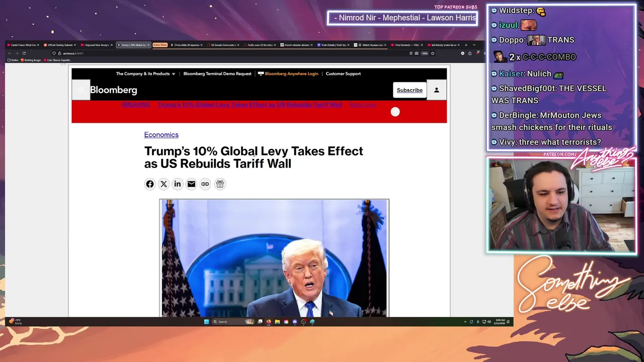Click the breaking news Read more link
The width and height of the screenshot is (644, 362).
tap(363, 105)
